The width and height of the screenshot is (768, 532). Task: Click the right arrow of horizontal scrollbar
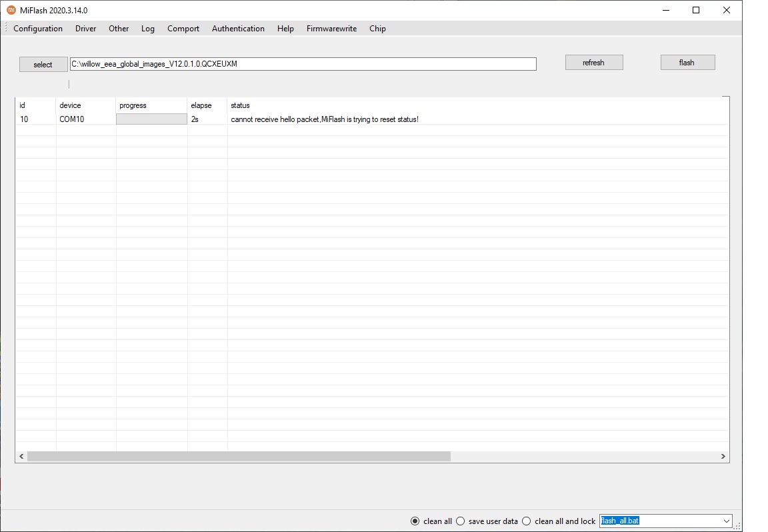723,457
